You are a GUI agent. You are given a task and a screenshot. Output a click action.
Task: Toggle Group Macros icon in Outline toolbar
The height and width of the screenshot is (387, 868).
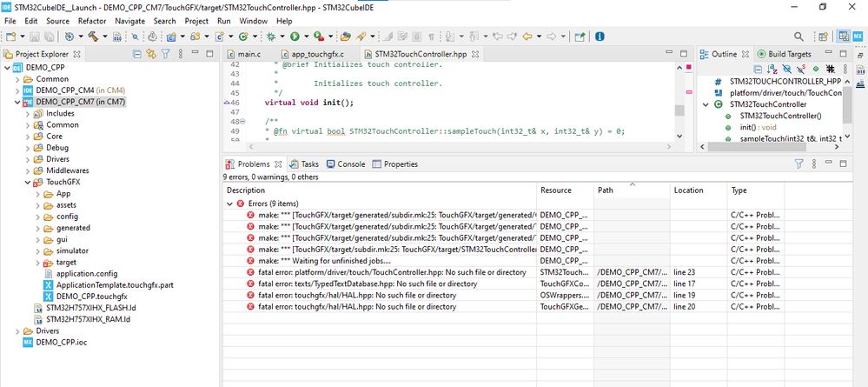click(x=831, y=69)
